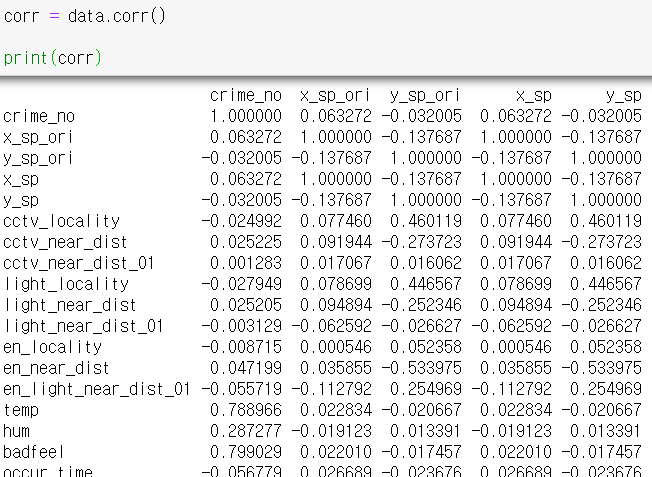
Task: Select the 'y_sp' column header
Action: click(623, 96)
